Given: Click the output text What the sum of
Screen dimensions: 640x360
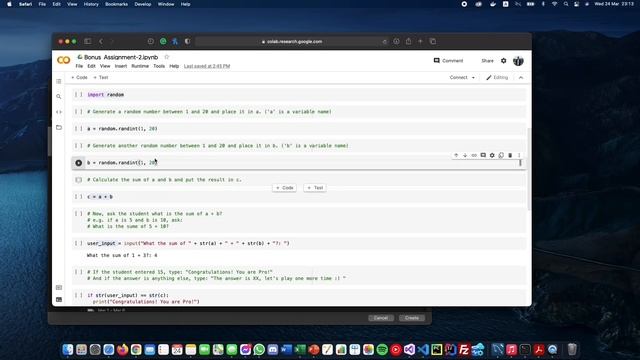Looking at the screenshot, I should [x=122, y=256].
